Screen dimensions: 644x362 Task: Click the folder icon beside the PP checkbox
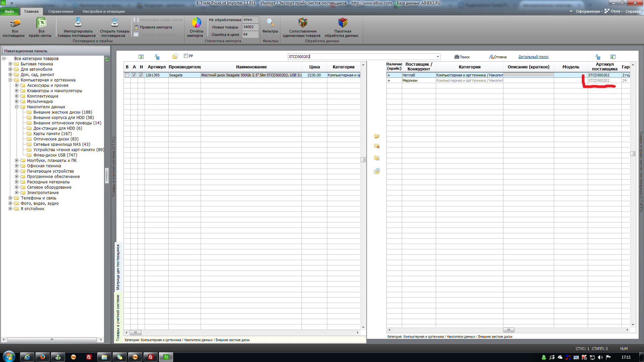tap(175, 56)
